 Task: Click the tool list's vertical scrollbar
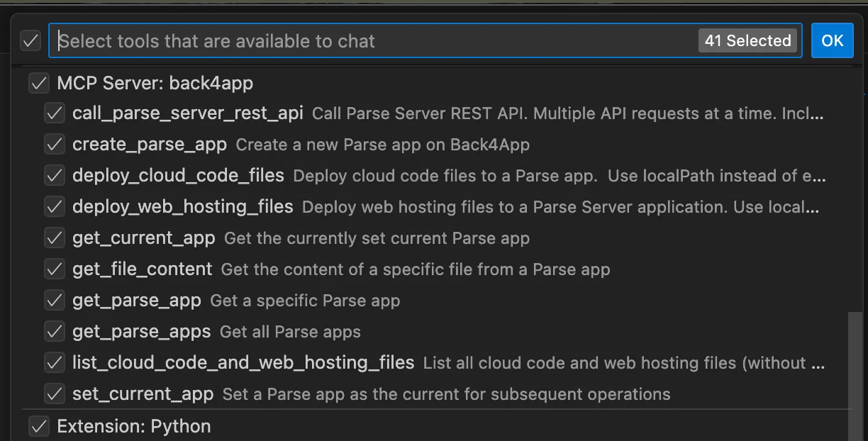[x=856, y=376]
